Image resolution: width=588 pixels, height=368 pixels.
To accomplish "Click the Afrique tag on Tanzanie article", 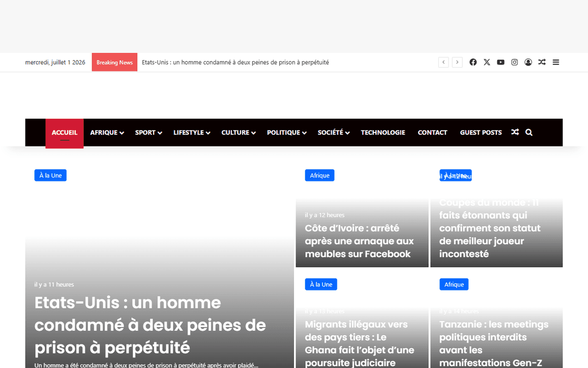I will tap(454, 284).
